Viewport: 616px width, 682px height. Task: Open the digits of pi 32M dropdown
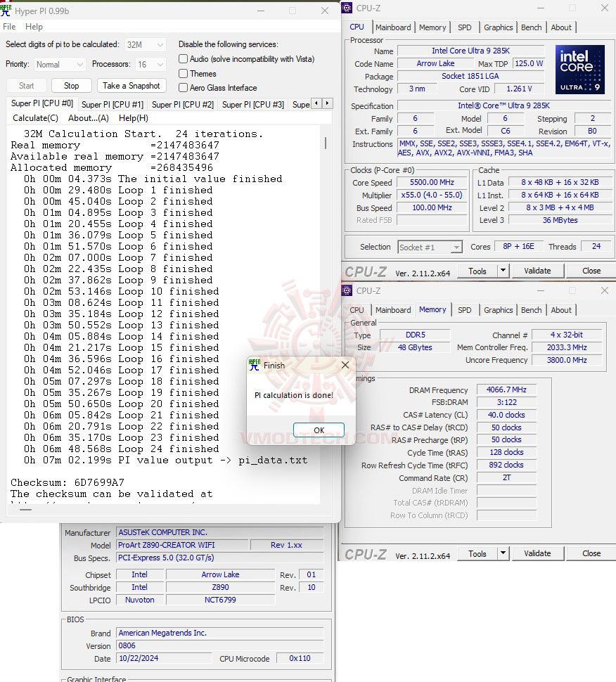click(146, 44)
